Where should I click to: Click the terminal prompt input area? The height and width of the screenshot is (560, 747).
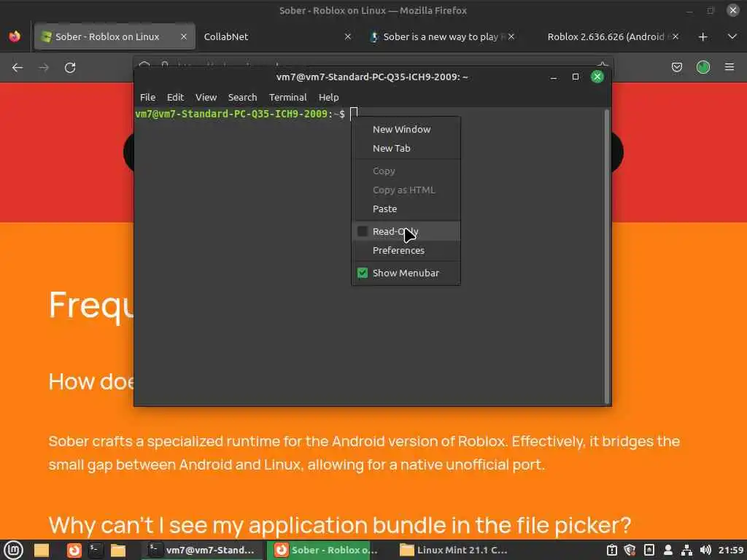coord(354,114)
